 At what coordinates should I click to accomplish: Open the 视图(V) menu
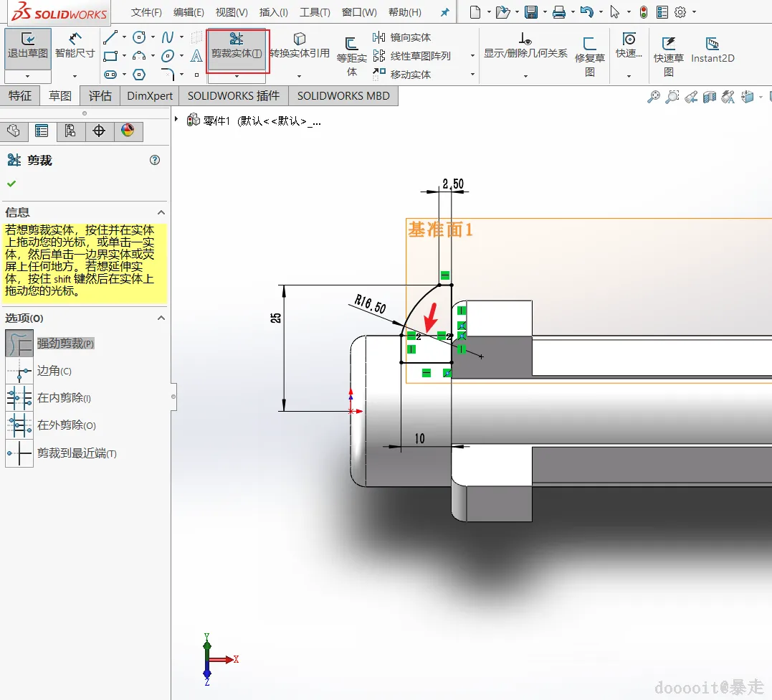[x=232, y=12]
